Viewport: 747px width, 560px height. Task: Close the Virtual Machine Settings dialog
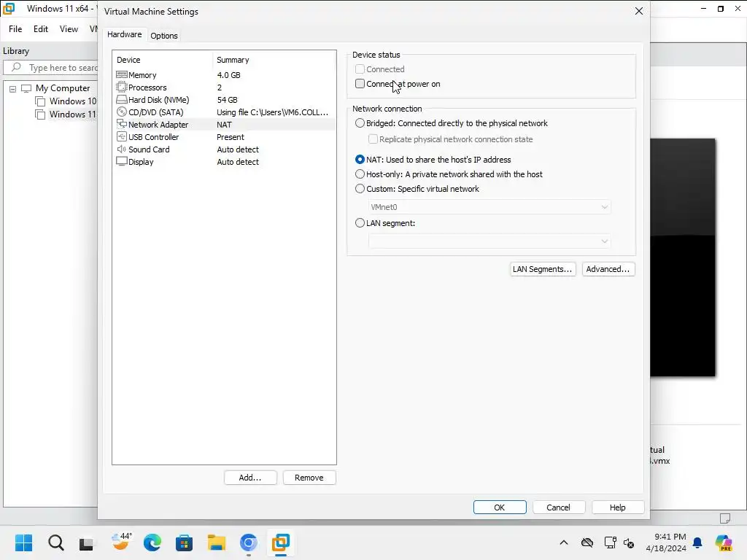[x=639, y=11]
